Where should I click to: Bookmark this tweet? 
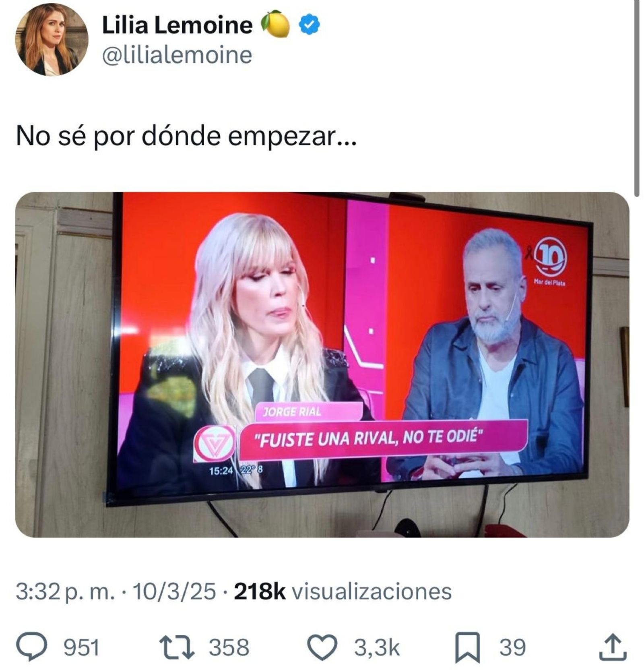[467, 647]
